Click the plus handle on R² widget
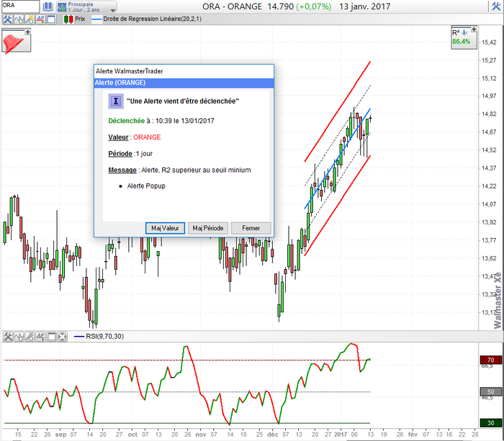This screenshot has height=441, width=504. click(474, 29)
